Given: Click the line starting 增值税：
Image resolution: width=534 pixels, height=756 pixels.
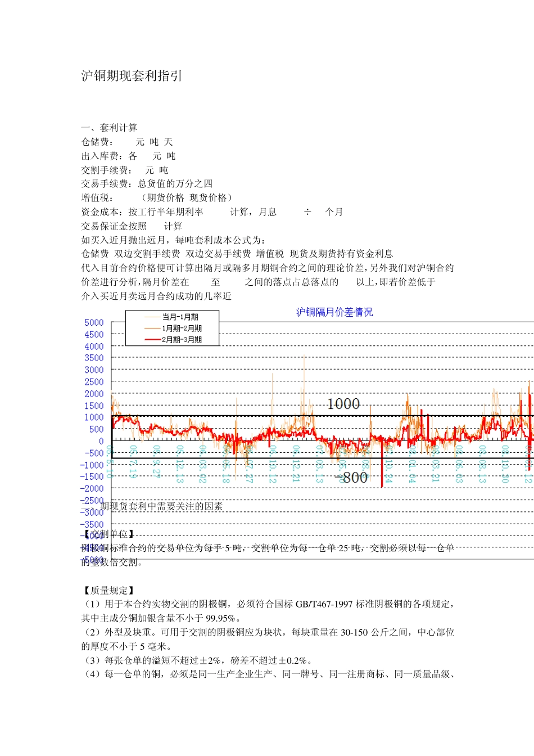Looking at the screenshot, I should 157,197.
